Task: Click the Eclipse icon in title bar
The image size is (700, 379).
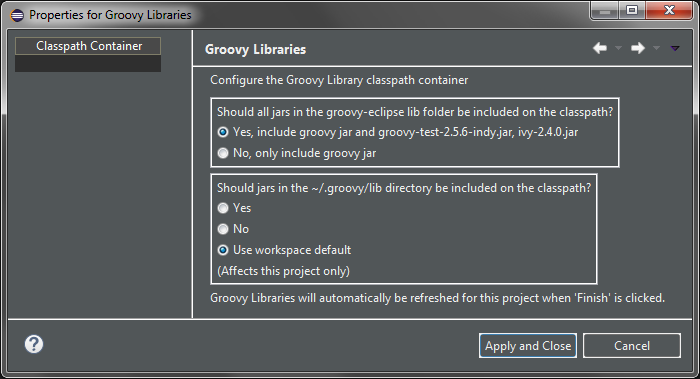Action: coord(17,15)
